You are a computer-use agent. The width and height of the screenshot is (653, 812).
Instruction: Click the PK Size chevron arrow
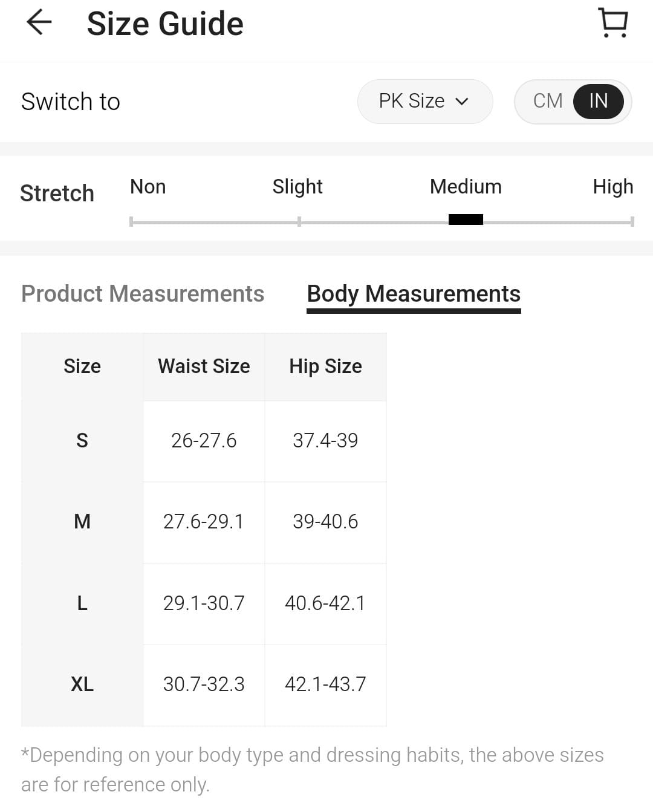pos(462,102)
